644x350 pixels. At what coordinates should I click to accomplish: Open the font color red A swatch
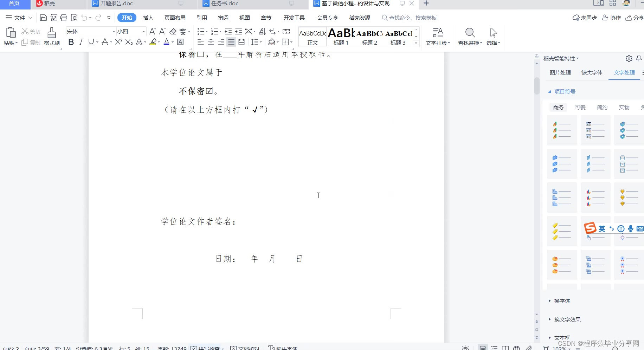pyautogui.click(x=167, y=42)
